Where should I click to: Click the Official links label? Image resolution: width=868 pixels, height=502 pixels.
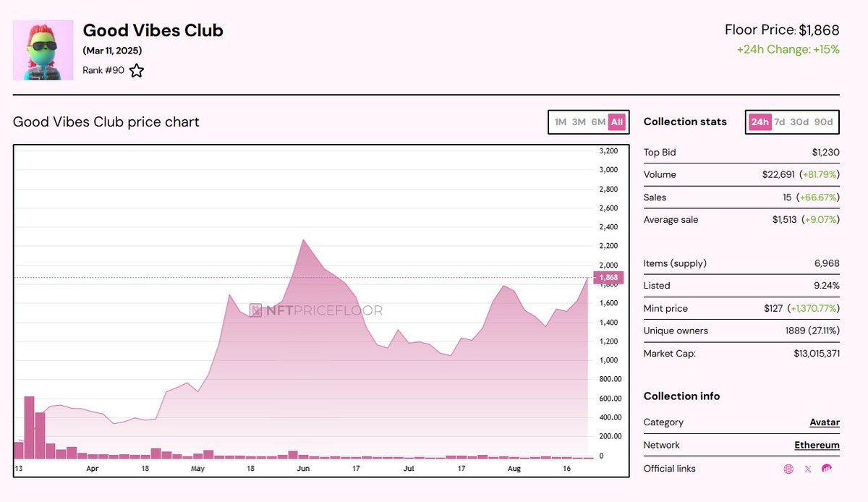[670, 469]
